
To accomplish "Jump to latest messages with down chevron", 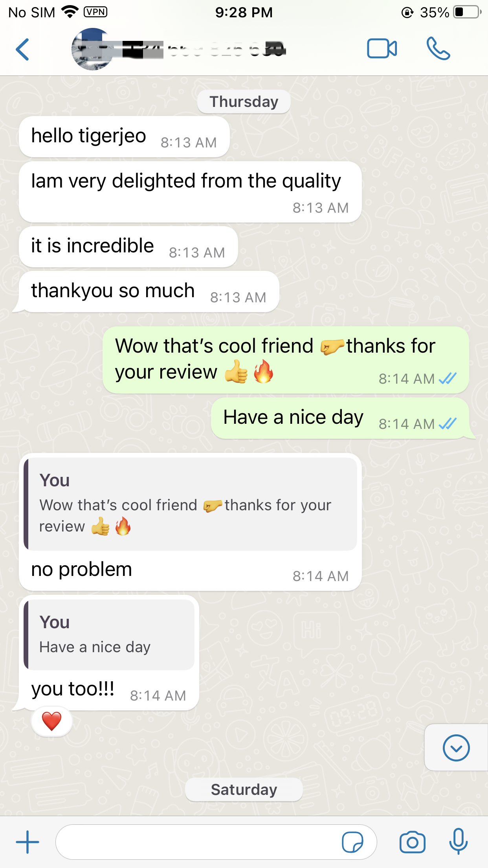I will click(456, 747).
